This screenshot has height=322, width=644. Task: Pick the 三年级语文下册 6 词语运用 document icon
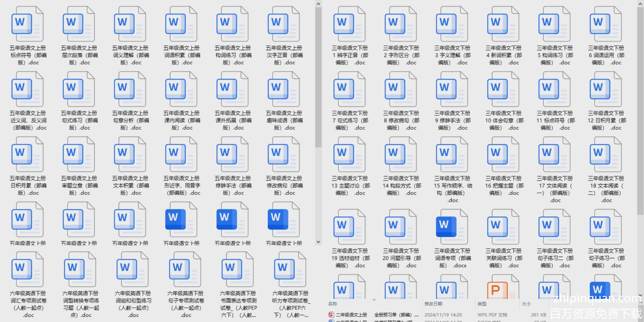[x=606, y=24]
